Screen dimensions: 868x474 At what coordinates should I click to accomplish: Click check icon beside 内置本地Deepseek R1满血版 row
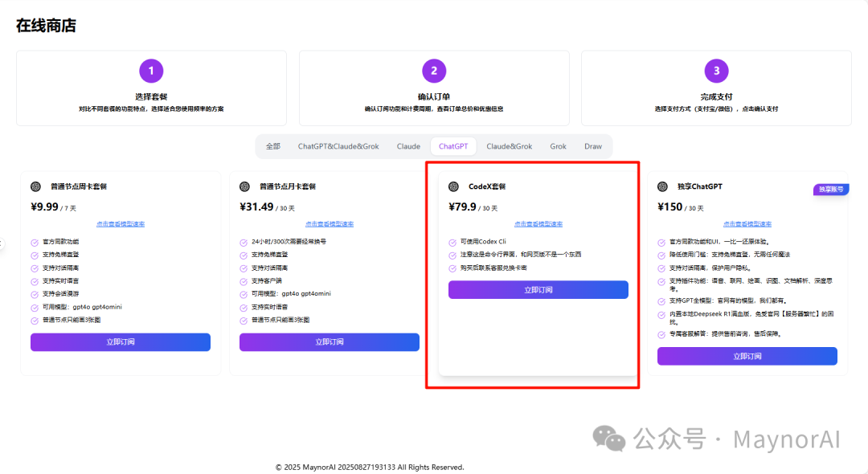click(x=661, y=315)
